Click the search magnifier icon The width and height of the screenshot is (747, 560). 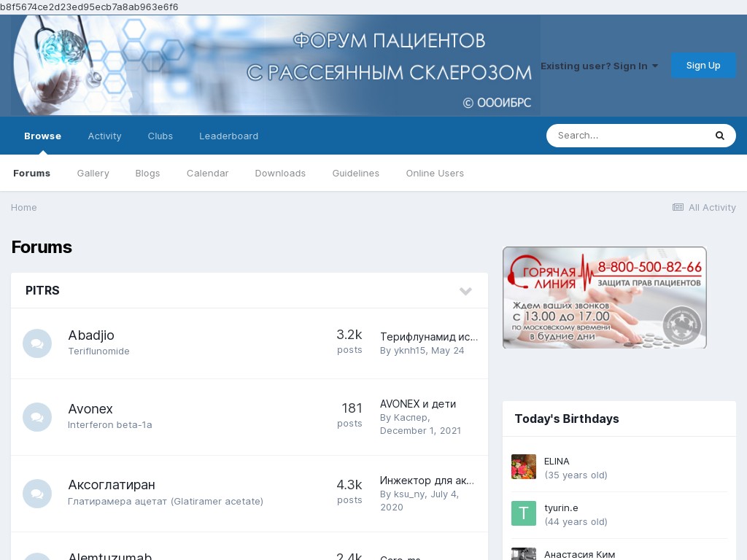[x=719, y=136]
